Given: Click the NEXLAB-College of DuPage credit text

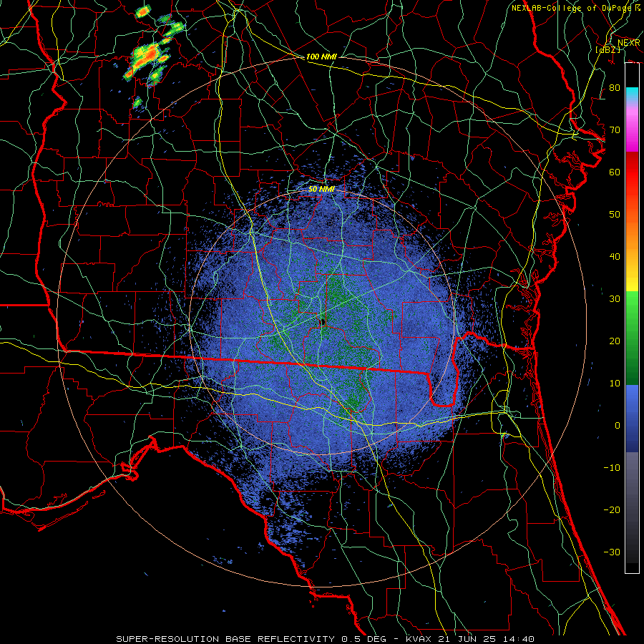Looking at the screenshot, I should click(571, 8).
